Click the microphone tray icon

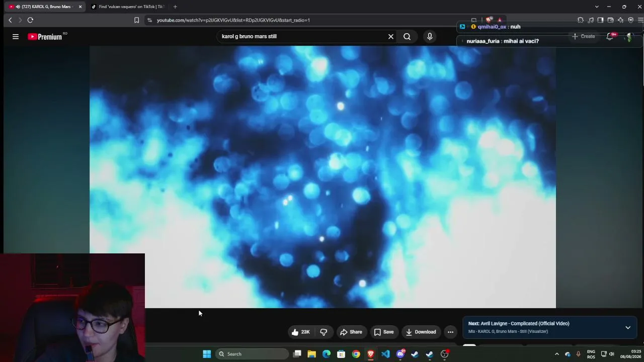pyautogui.click(x=578, y=354)
